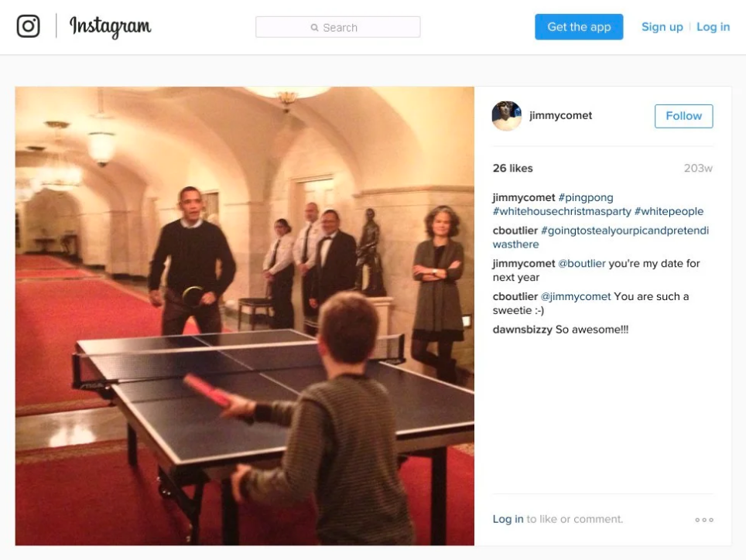The height and width of the screenshot is (560, 746).
Task: Click the magnifier icon in search
Action: 314,28
